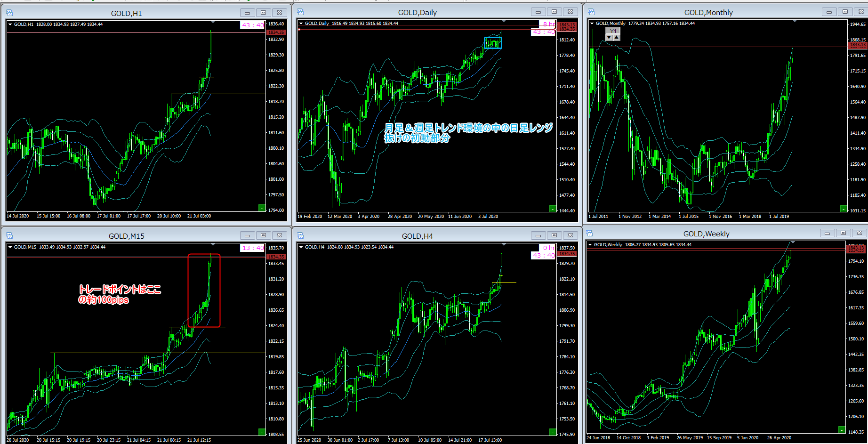Click the GOLD,Monthly chart window icon

pyautogui.click(x=591, y=12)
